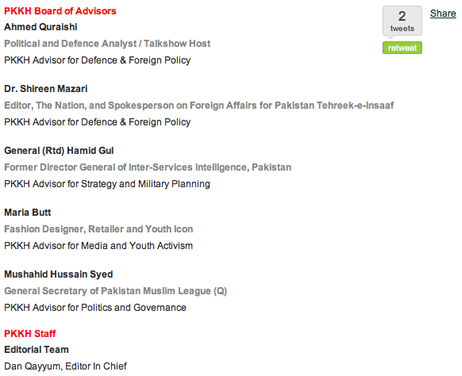This screenshot has height=376, width=462.
Task: Click General Secretary of Pakistan Muslim League (Q)
Action: tap(115, 291)
